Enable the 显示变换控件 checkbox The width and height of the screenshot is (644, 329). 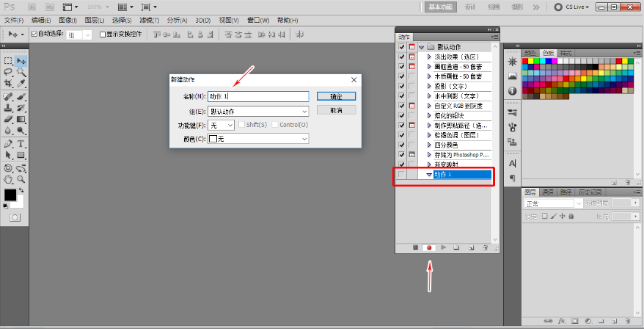coord(103,35)
